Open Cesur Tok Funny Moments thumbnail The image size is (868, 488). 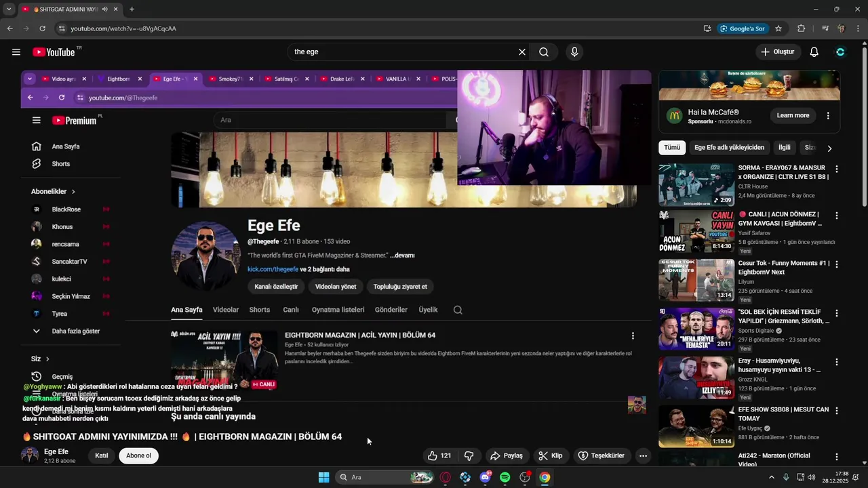(x=696, y=280)
